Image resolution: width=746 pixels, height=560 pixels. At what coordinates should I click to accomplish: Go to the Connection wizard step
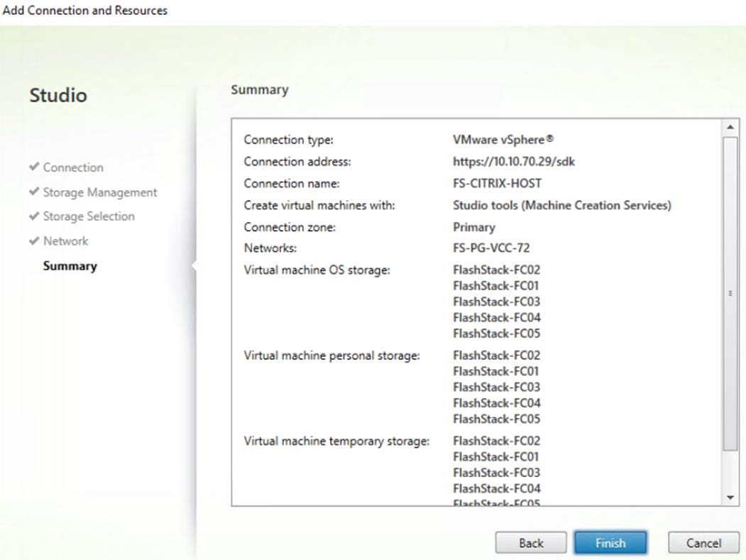click(x=73, y=168)
